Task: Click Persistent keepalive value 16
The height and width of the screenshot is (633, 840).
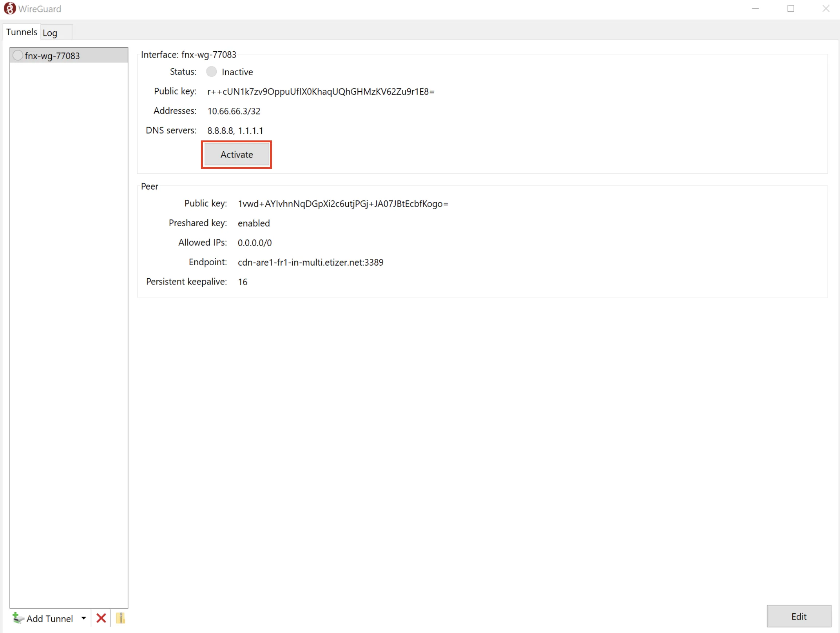Action: coord(243,282)
